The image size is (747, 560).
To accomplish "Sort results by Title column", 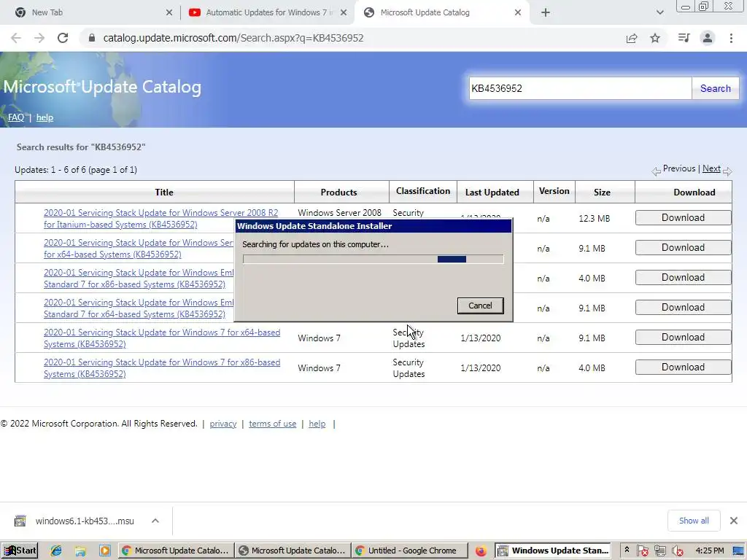I will [x=164, y=192].
